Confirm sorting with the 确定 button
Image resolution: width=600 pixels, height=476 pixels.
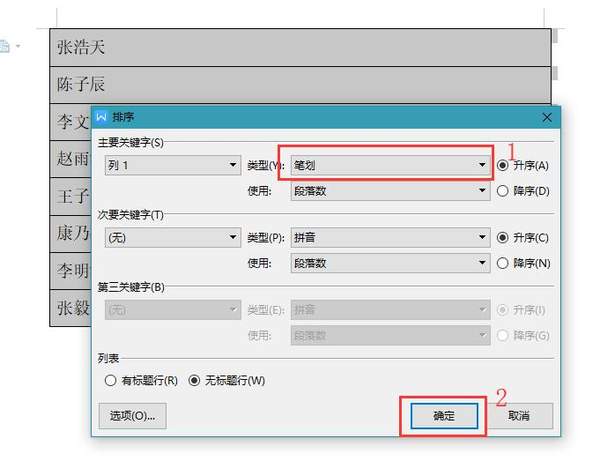443,415
